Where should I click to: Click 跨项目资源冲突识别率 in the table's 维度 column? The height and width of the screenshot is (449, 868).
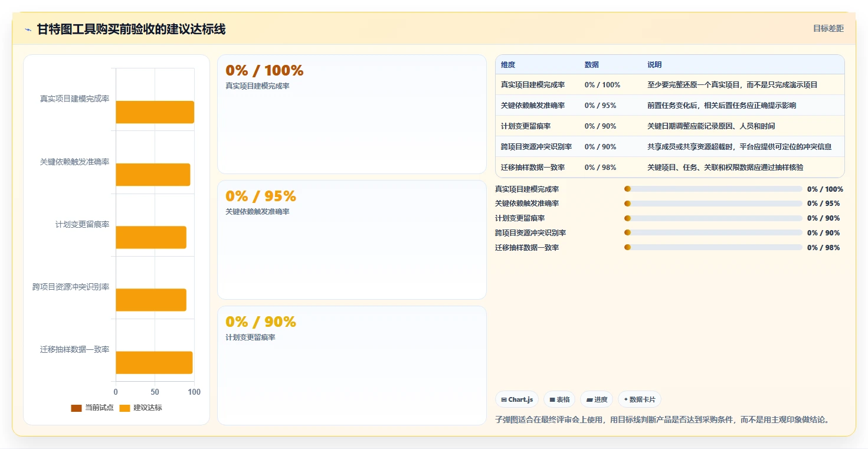(x=536, y=147)
